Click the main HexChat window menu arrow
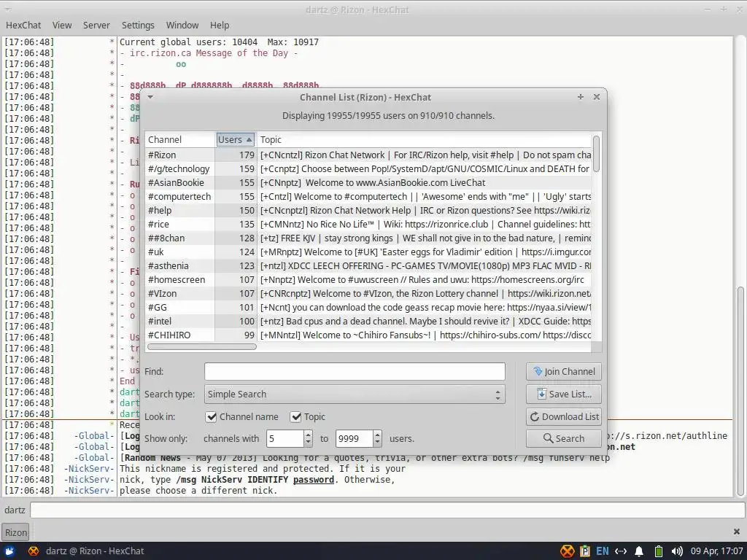 coord(7,9)
